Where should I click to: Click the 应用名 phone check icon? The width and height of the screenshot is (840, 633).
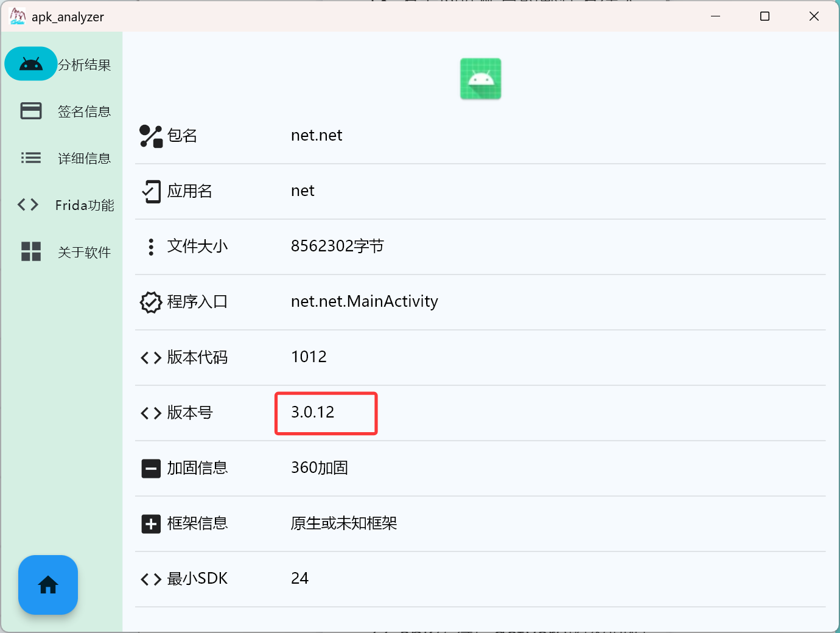(x=151, y=192)
